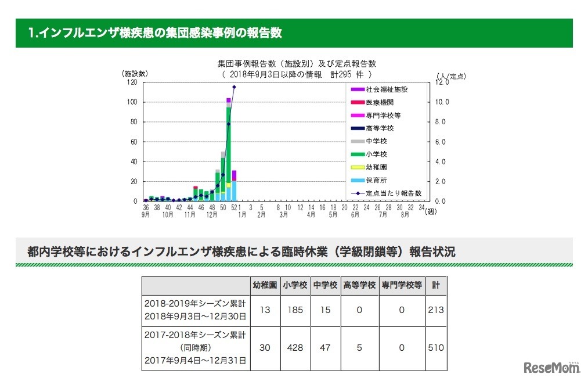Image resolution: width=588 pixels, height=381 pixels.
Task: Click the 2017-2018 season total 510
Action: click(x=436, y=348)
